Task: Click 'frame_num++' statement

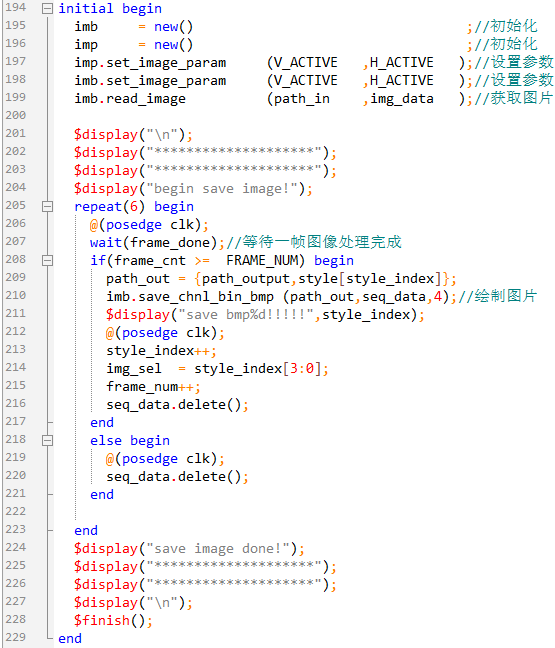Action: pyautogui.click(x=153, y=387)
